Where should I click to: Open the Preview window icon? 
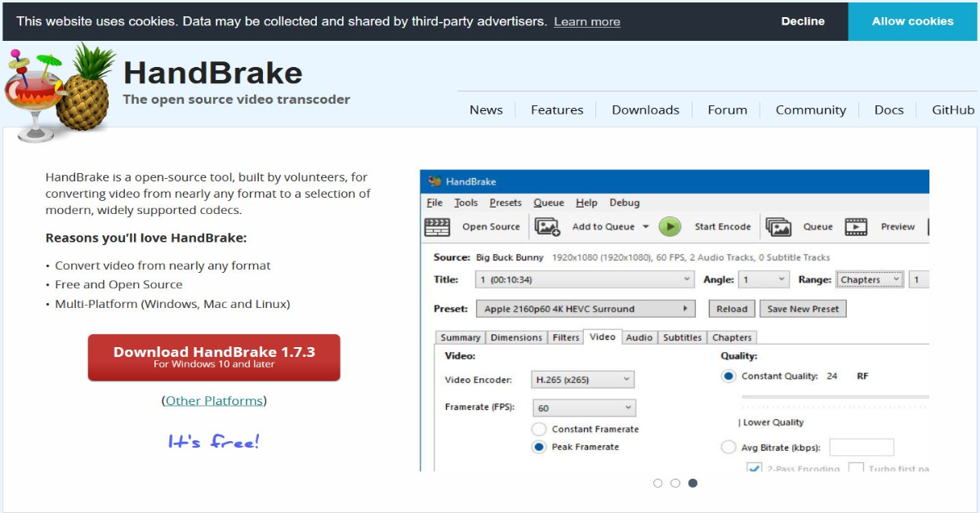(x=854, y=226)
